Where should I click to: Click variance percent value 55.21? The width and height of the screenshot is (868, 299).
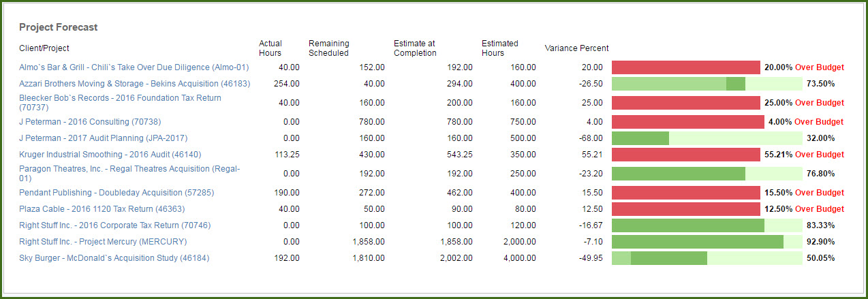pos(592,155)
